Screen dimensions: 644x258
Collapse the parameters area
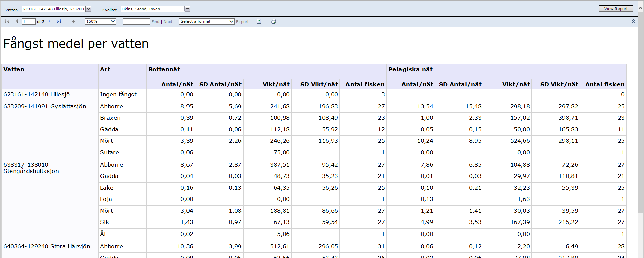pyautogui.click(x=634, y=21)
